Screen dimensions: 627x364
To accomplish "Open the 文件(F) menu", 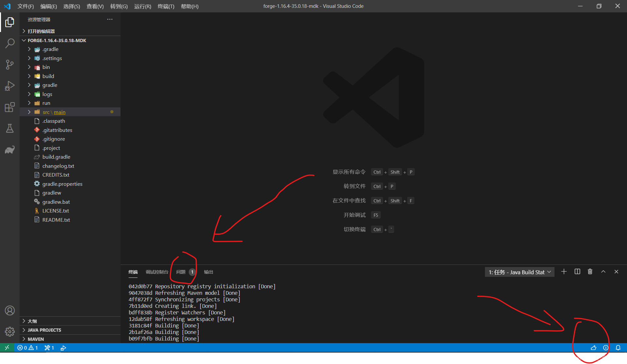I will pos(25,6).
